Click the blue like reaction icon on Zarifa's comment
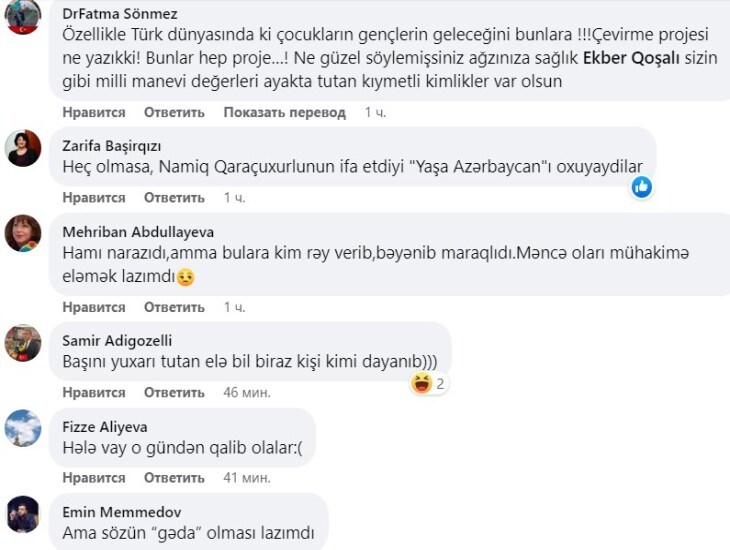 (642, 187)
